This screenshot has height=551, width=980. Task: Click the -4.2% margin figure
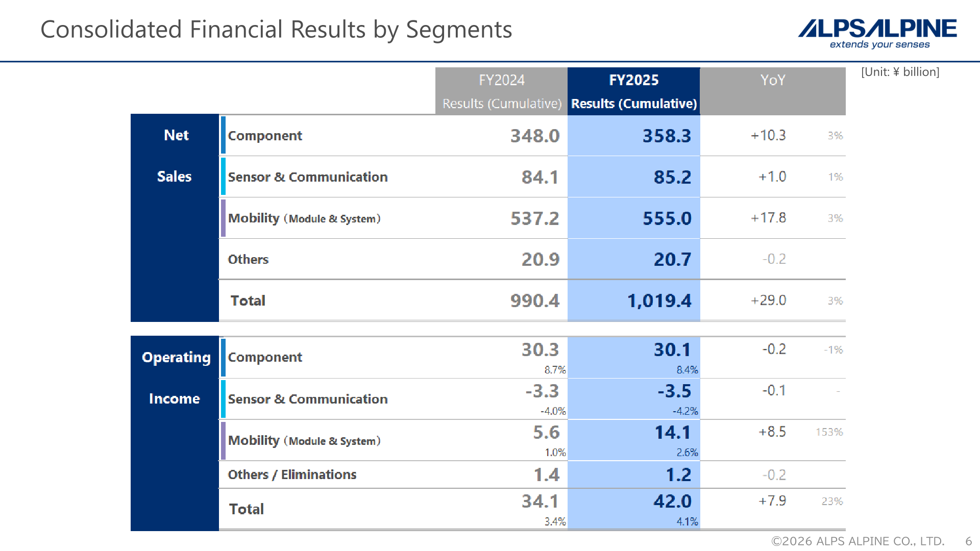685,411
